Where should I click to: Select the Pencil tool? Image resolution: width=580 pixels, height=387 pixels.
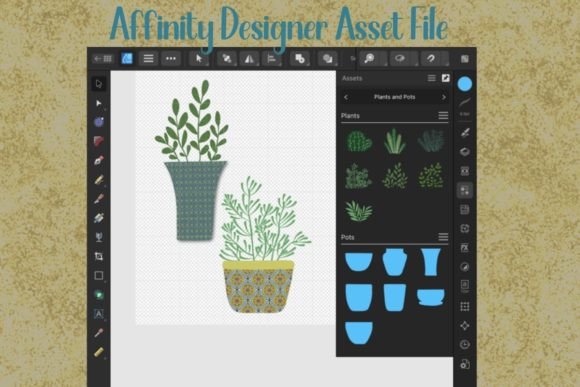[99, 180]
